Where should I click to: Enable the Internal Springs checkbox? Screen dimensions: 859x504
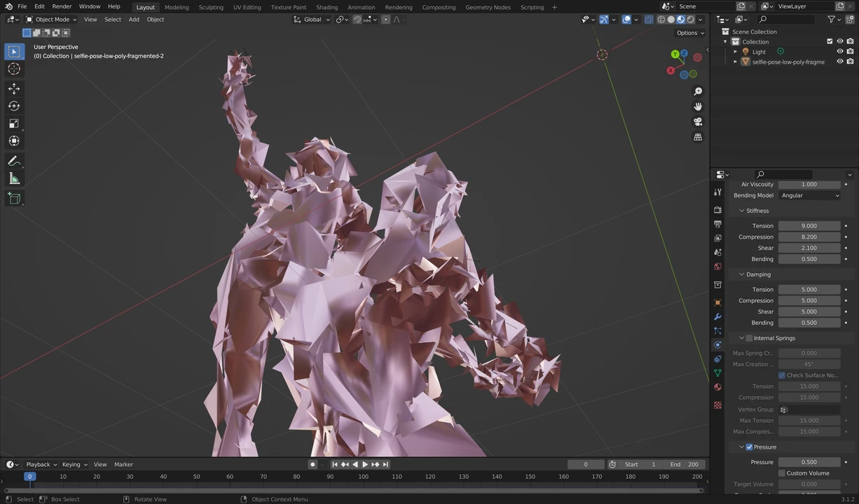click(749, 338)
